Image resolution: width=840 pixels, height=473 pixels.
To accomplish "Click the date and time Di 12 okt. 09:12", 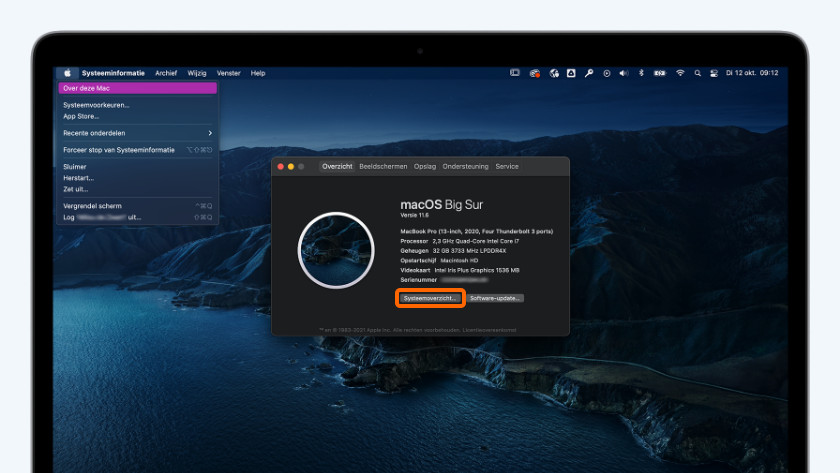I will coord(752,73).
